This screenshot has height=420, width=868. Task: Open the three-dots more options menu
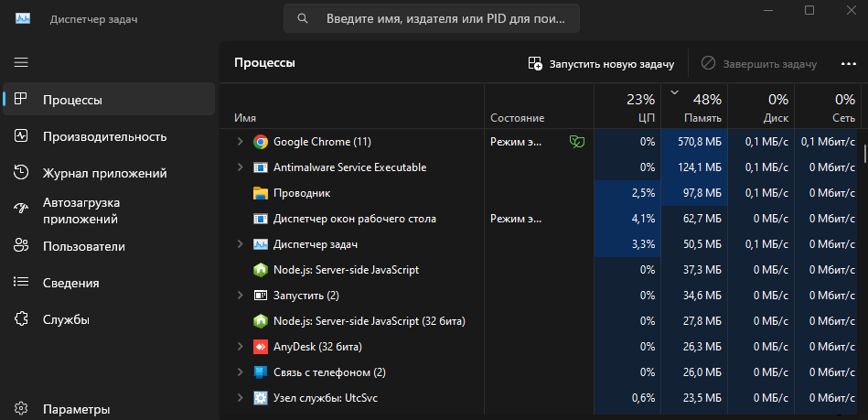848,64
